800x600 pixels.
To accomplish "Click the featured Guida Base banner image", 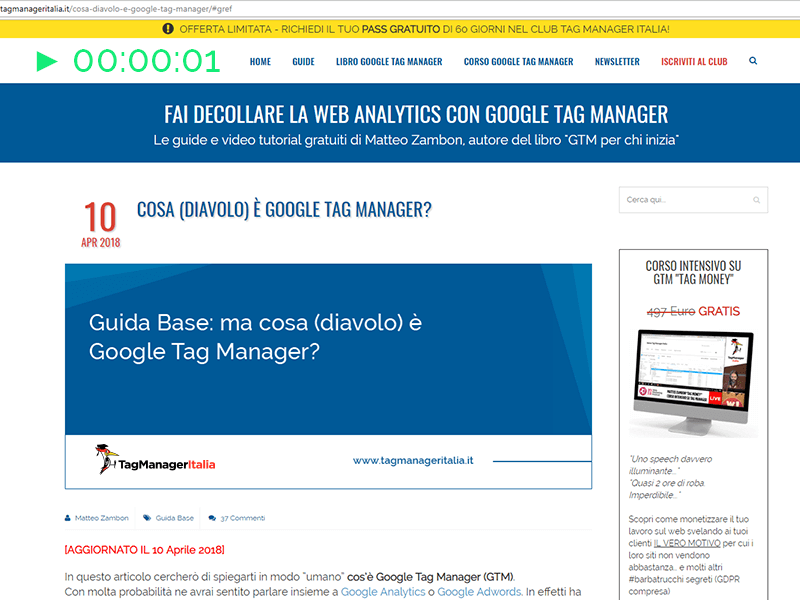I will 328,377.
